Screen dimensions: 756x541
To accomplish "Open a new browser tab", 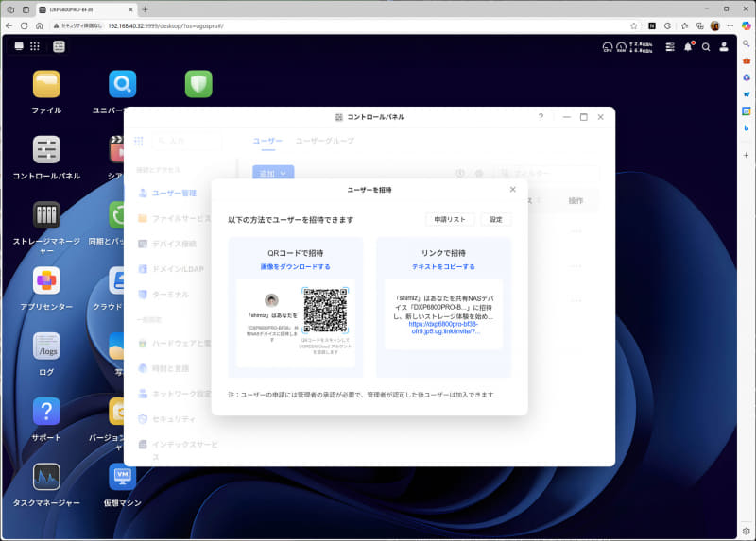I will tap(145, 9).
